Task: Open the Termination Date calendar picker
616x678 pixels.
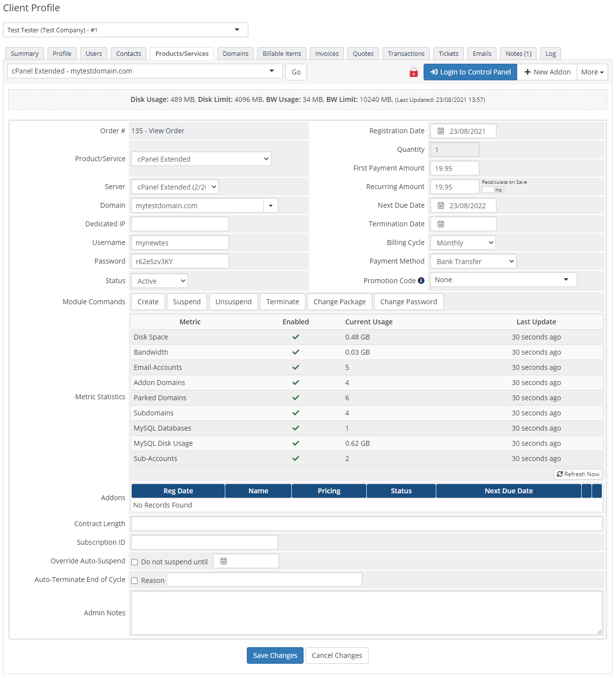Action: [440, 224]
